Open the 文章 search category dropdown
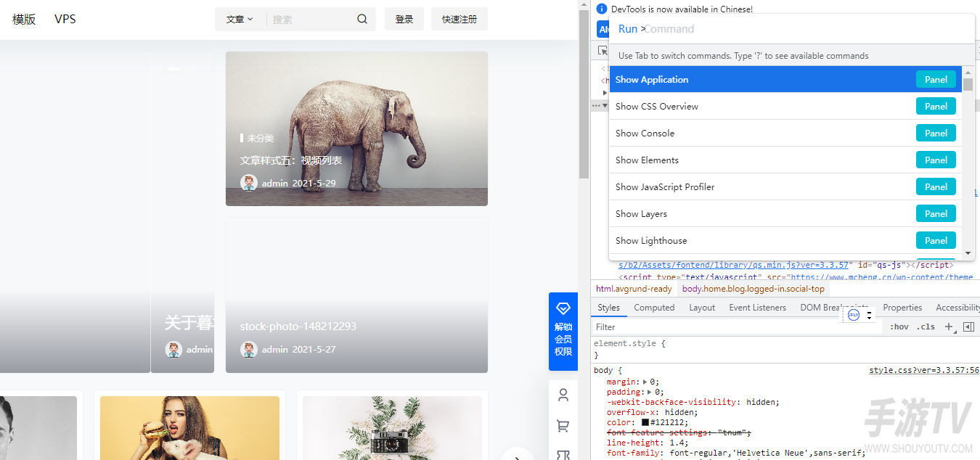This screenshot has height=460, width=980. pos(240,20)
